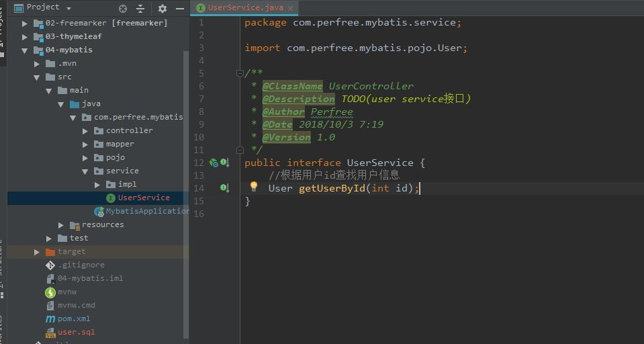Open Project panel settings gear

163,8
